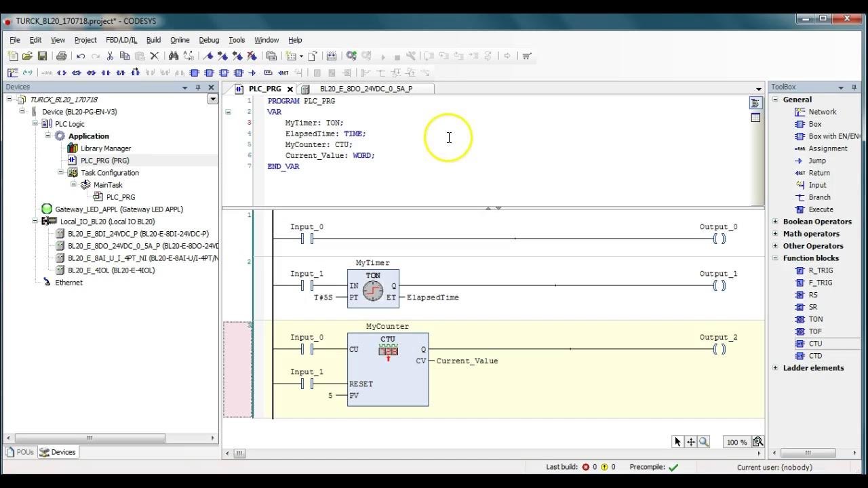Collapse the Task Configuration node
This screenshot has width=868, height=488.
pos(61,173)
